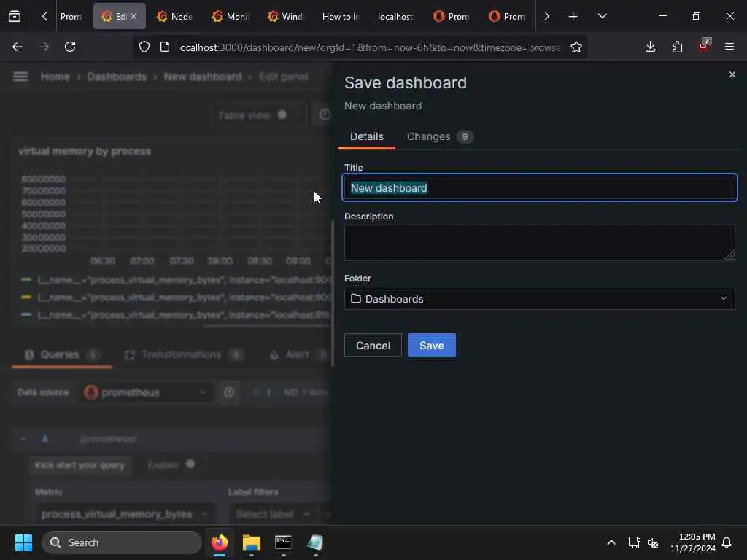Open Select label dropdown
Screen dimensions: 747x560
pos(274,514)
